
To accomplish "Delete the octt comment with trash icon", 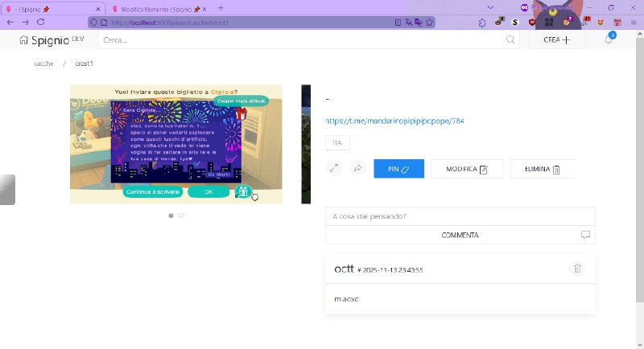I will 577,269.
